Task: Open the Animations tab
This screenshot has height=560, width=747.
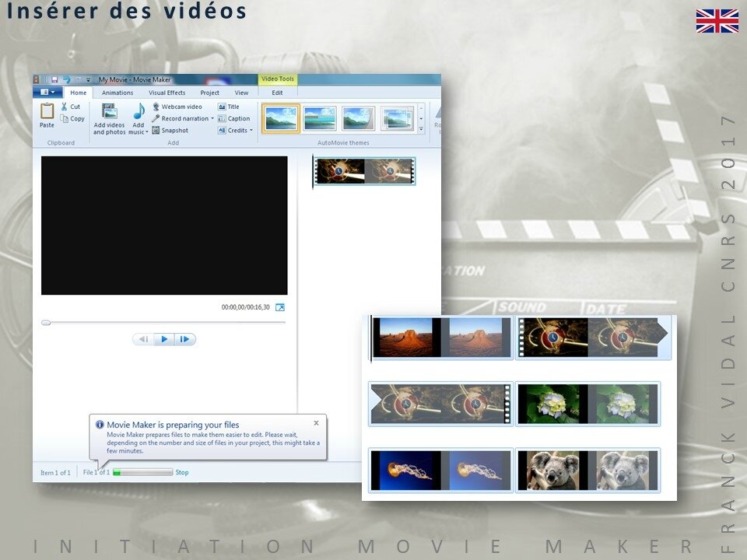Action: tap(117, 93)
